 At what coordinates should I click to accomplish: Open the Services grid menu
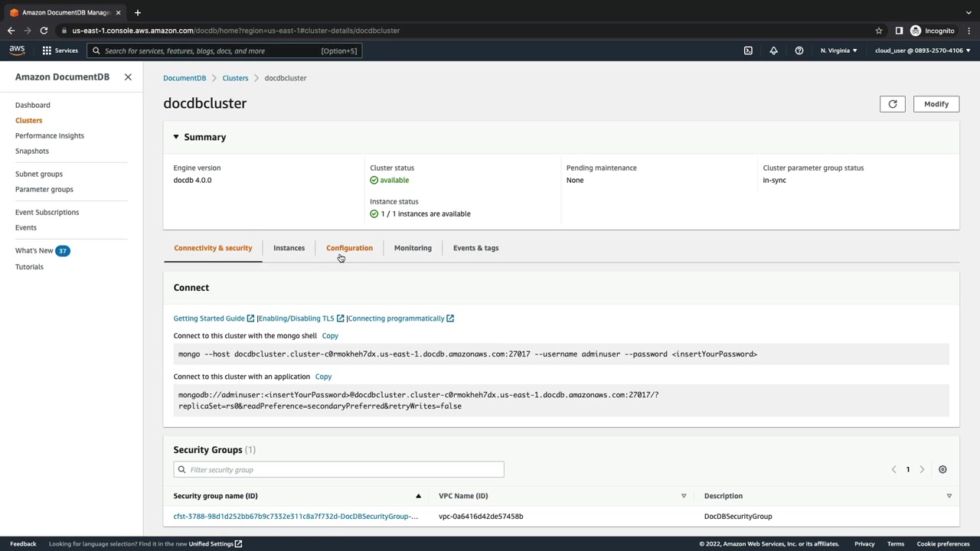pos(60,51)
